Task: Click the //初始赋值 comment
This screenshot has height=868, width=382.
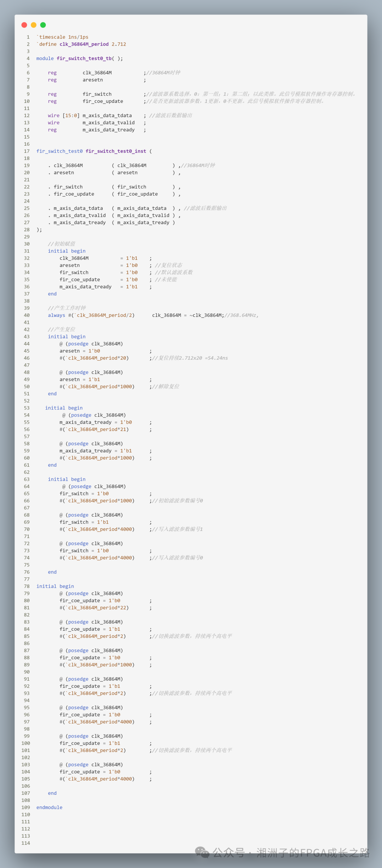Action: (62, 244)
